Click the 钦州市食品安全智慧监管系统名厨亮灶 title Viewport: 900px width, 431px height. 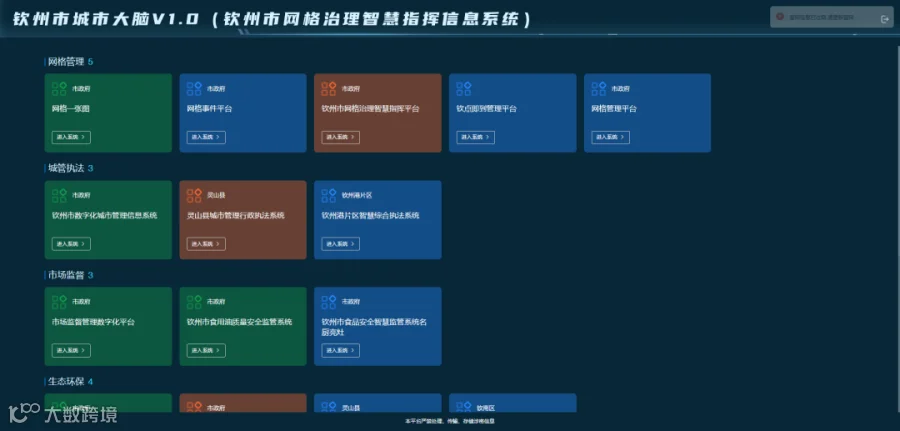[374, 327]
